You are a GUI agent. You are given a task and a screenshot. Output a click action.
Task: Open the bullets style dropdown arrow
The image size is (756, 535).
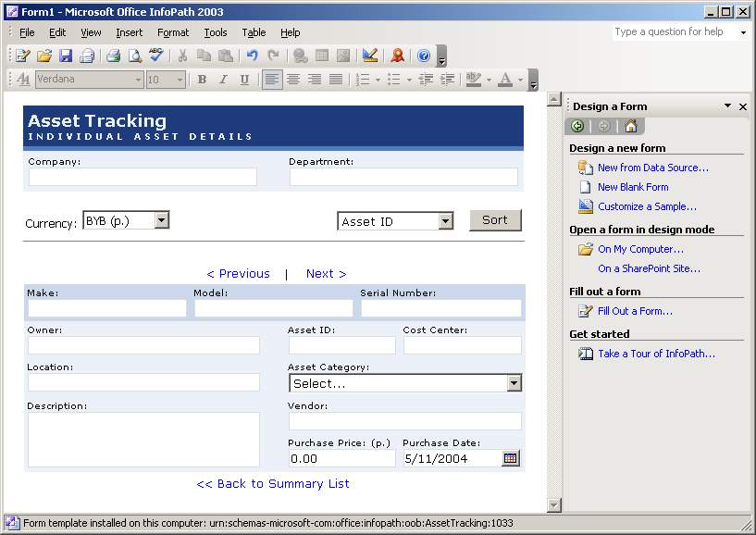(409, 79)
